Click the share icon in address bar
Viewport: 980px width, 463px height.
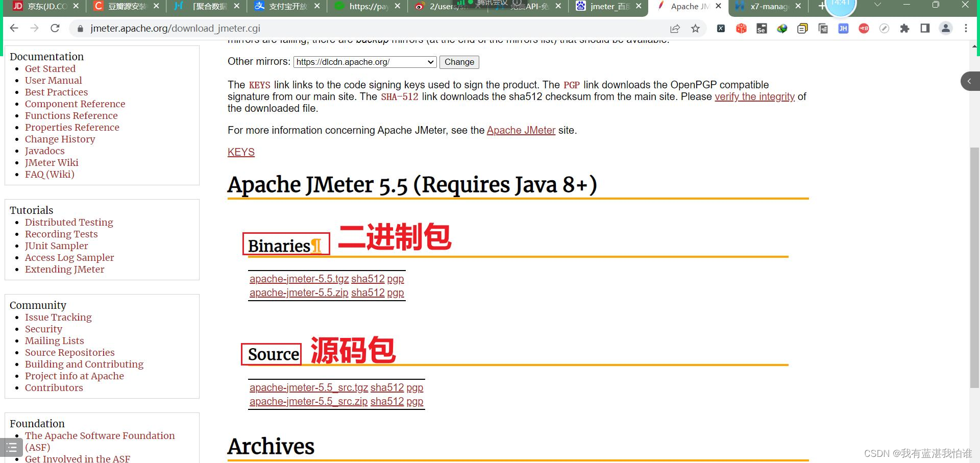675,29
